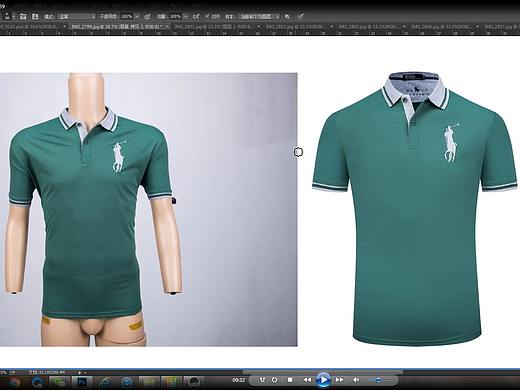Open the taskbar icon right of Photoshop
520x390 pixels.
tap(105, 382)
